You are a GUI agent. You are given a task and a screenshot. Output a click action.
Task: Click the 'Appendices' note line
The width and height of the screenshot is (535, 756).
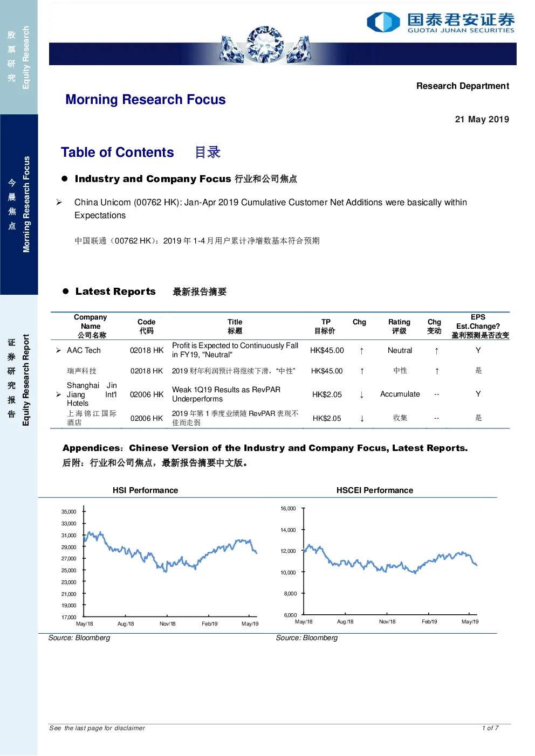(x=265, y=448)
